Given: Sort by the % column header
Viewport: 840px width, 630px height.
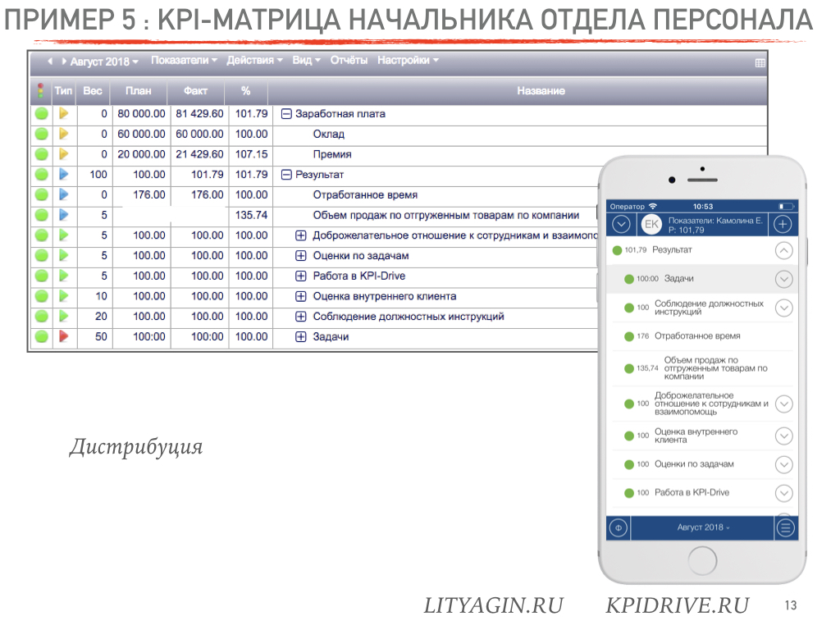Looking at the screenshot, I should tap(246, 91).
